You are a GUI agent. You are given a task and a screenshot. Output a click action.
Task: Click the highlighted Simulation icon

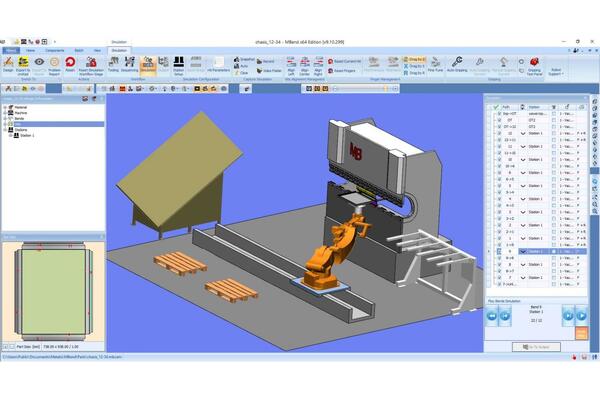coord(147,63)
